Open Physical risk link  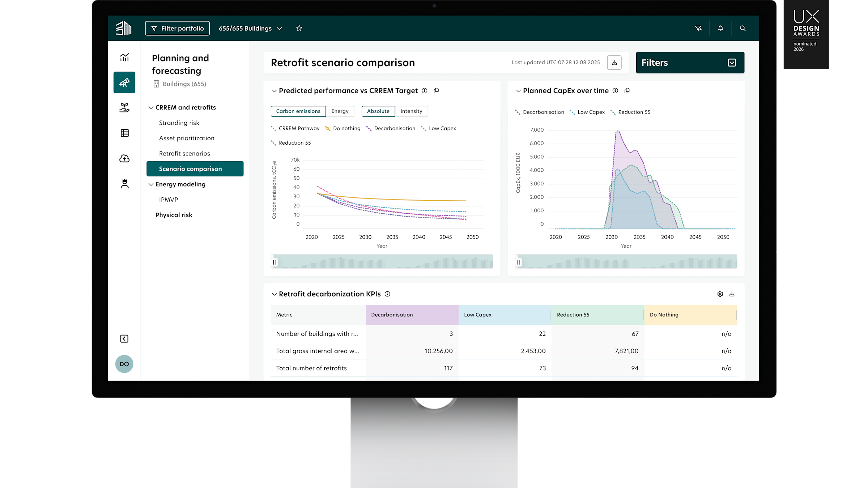174,215
